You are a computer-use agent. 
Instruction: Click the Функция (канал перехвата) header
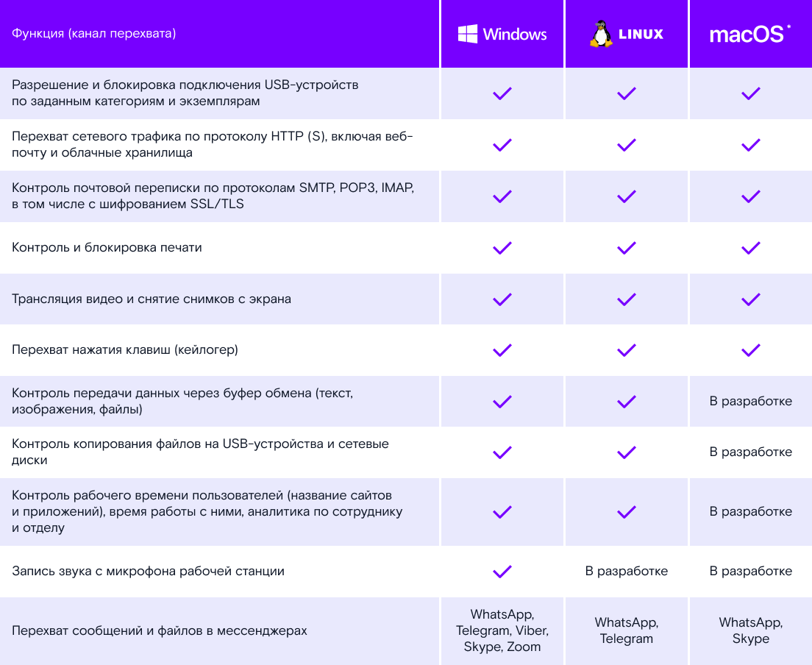93,34
